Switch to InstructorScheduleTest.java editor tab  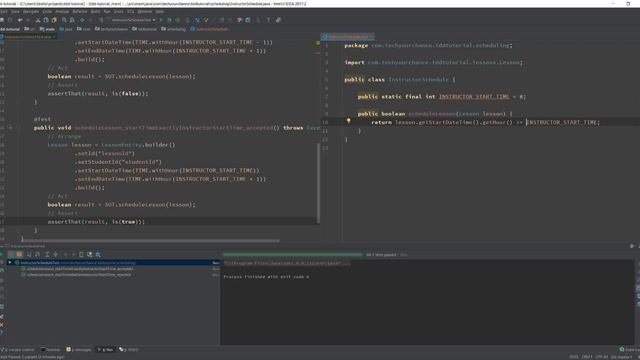[28, 37]
